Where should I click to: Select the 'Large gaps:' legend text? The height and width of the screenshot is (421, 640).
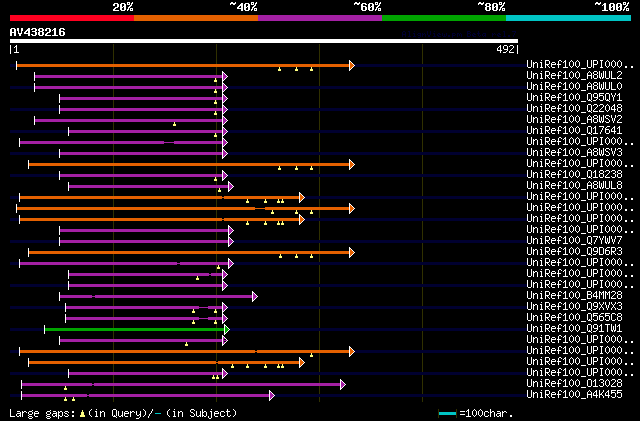point(42,414)
